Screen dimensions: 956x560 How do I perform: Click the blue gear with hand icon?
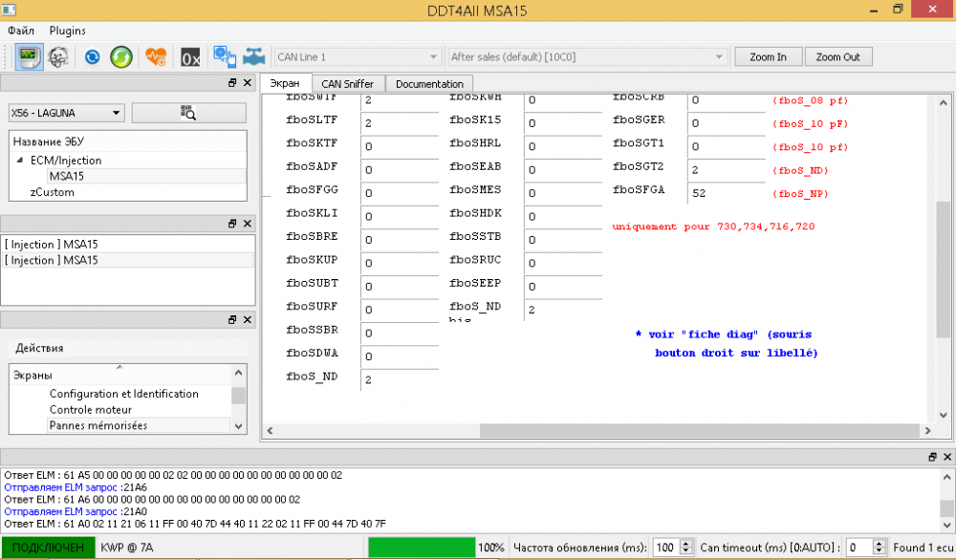pos(225,56)
